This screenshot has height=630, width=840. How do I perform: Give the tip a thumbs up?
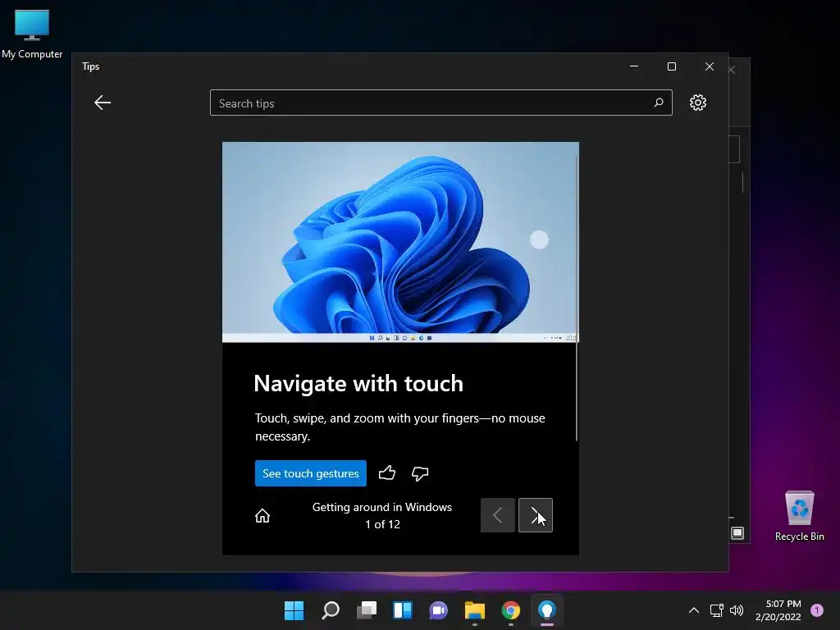click(387, 473)
